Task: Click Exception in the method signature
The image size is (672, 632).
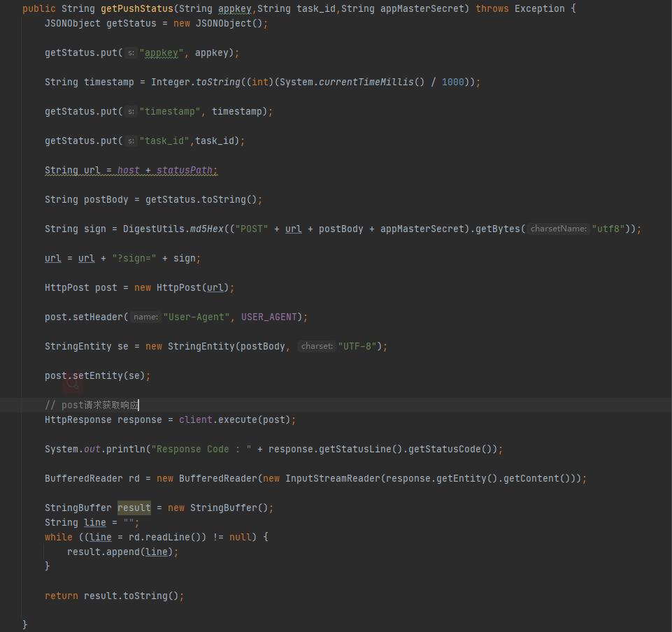Action: [x=540, y=8]
